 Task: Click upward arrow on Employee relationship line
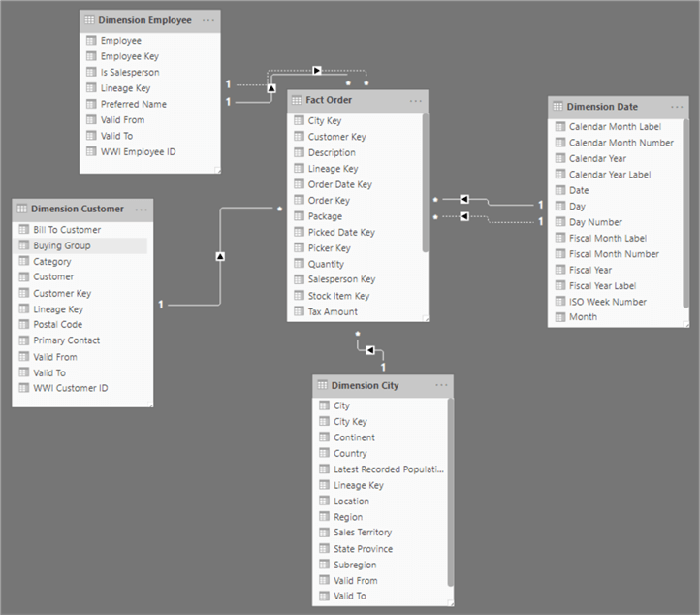click(x=271, y=88)
